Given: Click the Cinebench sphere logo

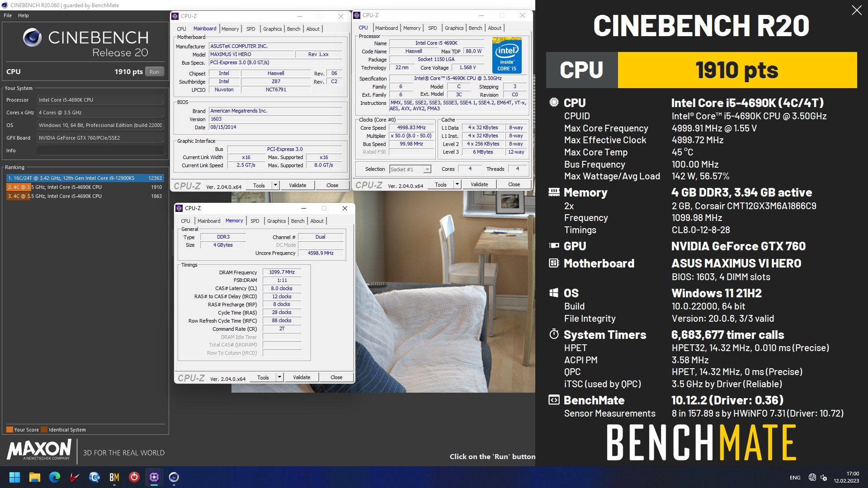Looking at the screenshot, I should click(x=32, y=38).
